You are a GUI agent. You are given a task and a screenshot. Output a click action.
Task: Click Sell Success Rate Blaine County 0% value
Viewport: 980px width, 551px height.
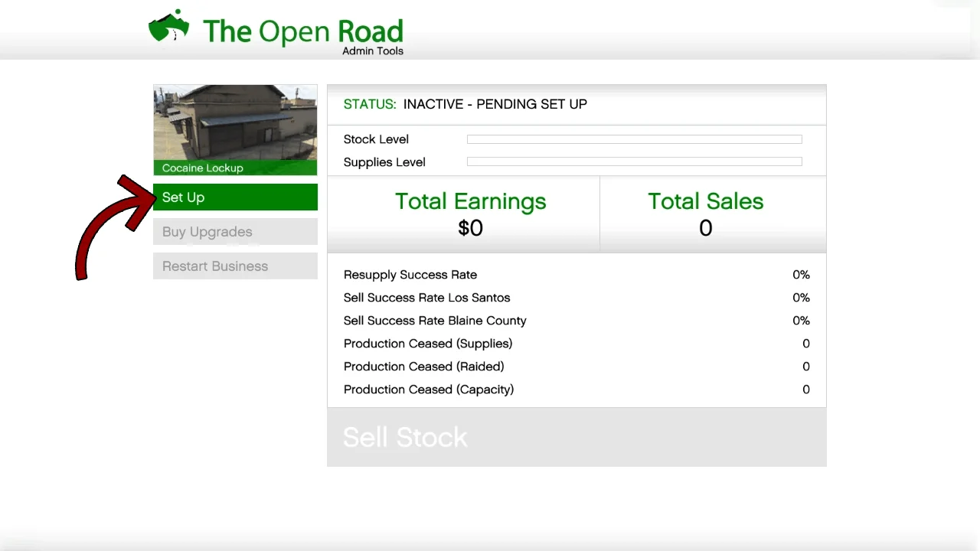(x=801, y=321)
